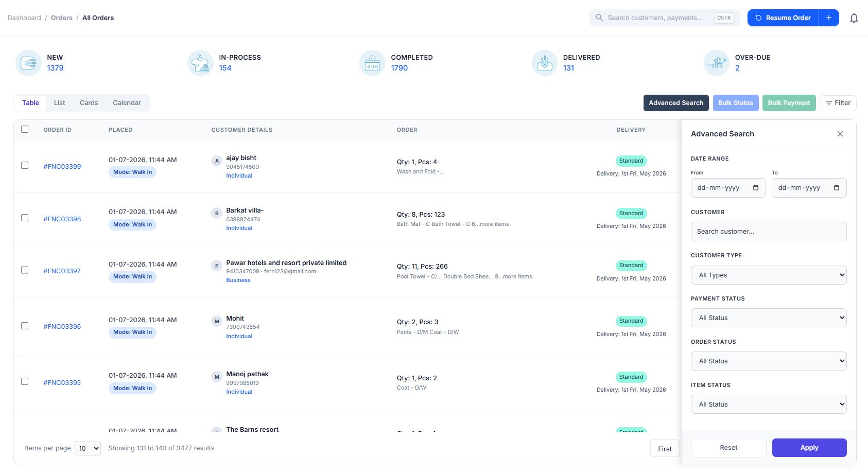Open order #FNC03398 link

[62, 219]
